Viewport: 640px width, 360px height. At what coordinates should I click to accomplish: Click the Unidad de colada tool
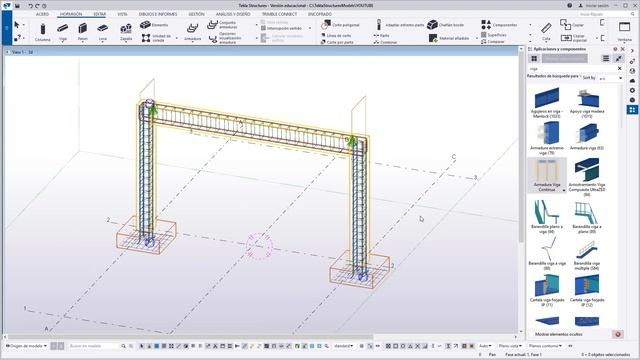pos(156,38)
